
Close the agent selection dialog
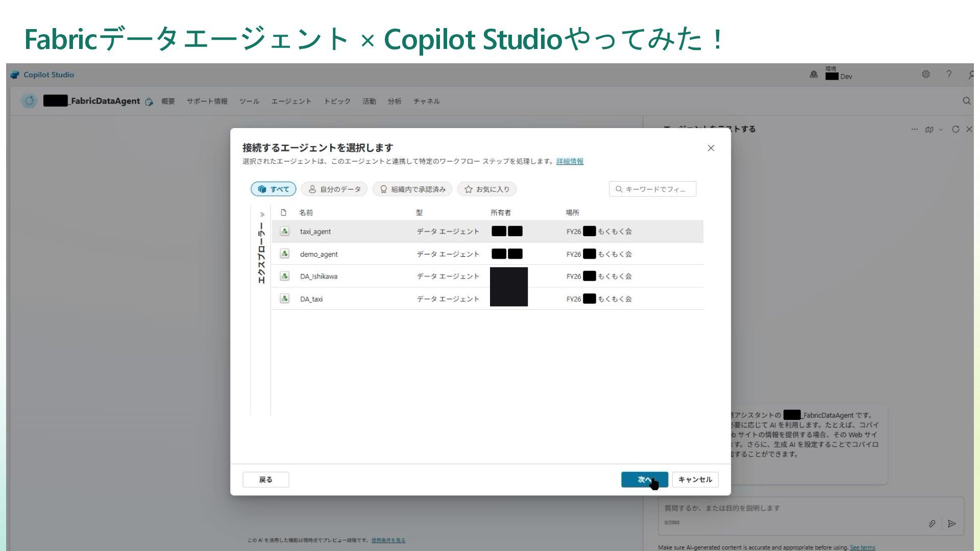click(x=710, y=148)
